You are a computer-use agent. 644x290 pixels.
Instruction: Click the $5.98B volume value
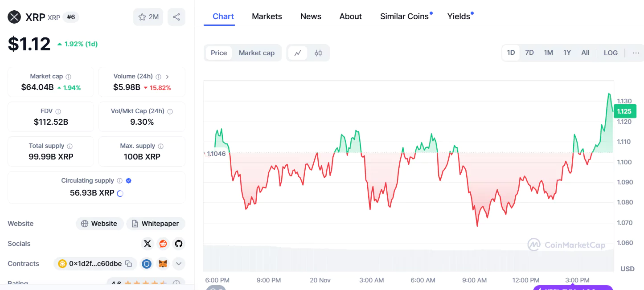tap(127, 87)
